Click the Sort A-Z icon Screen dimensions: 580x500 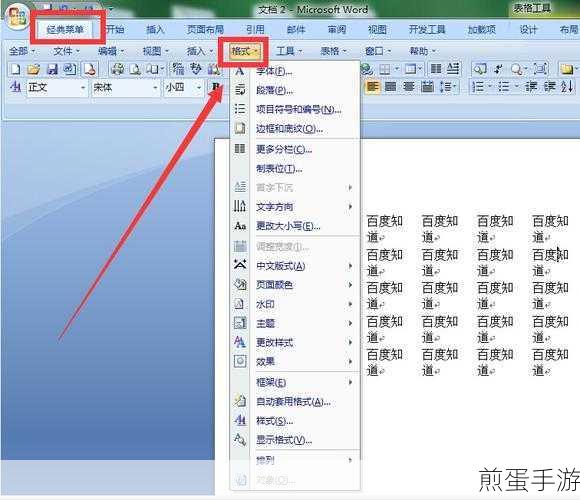(567, 87)
